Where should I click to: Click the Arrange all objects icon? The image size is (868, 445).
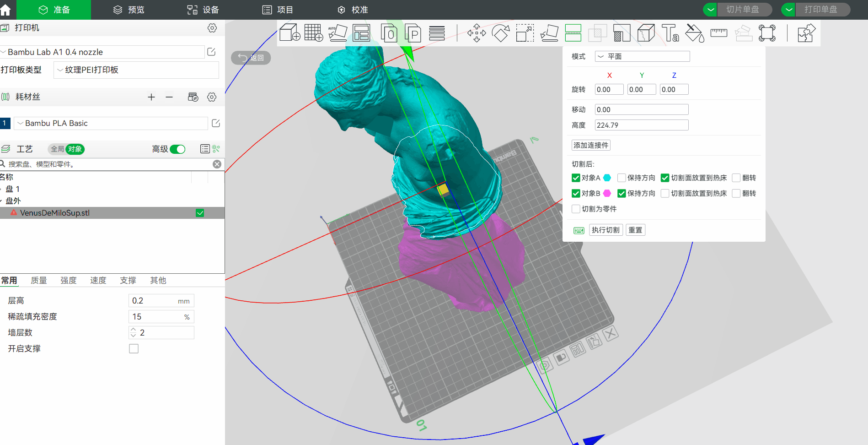coord(361,33)
